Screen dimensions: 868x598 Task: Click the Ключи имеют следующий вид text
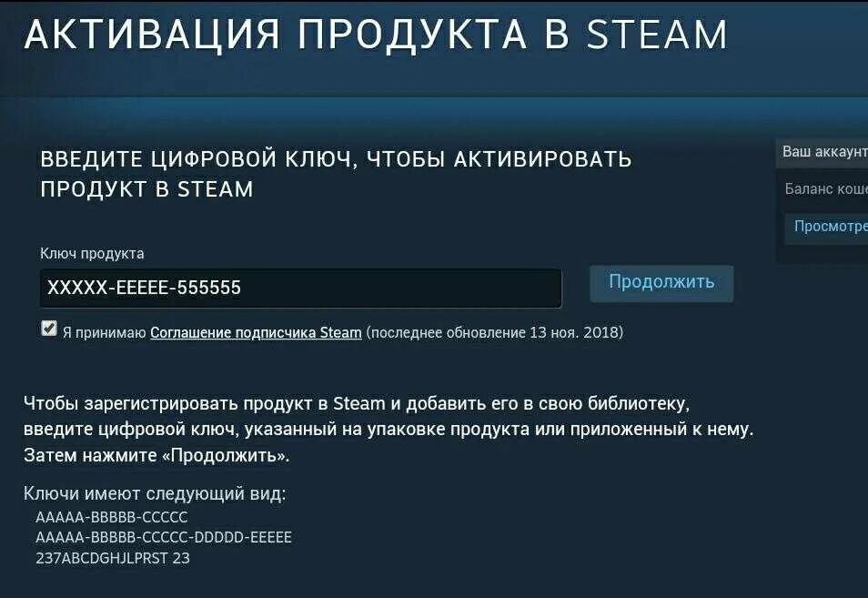155,493
